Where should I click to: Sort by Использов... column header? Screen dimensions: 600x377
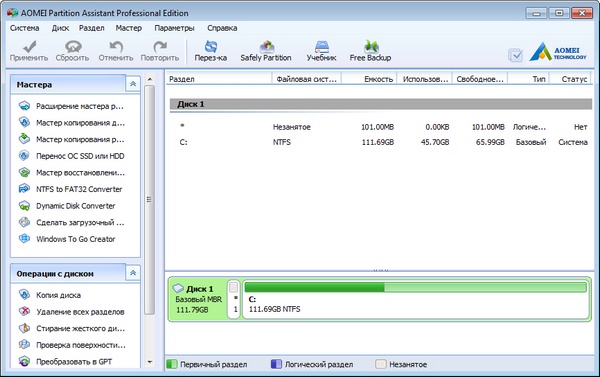425,79
